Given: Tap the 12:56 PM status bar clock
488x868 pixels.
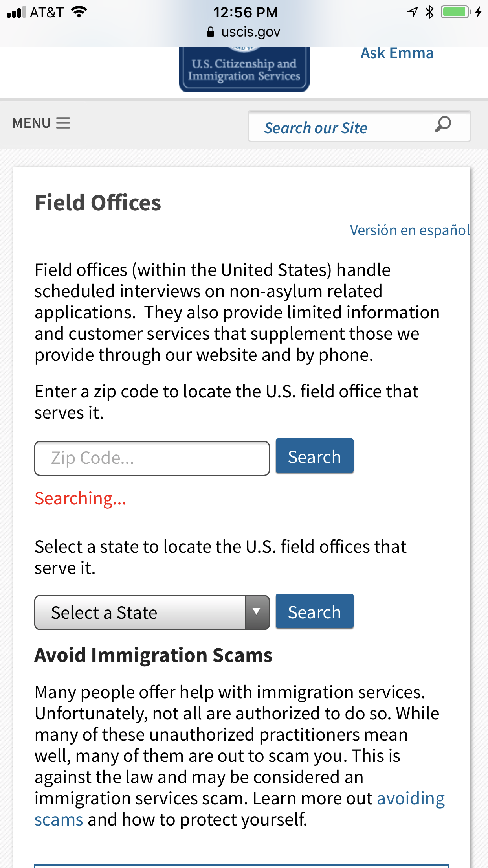Looking at the screenshot, I should click(x=246, y=12).
